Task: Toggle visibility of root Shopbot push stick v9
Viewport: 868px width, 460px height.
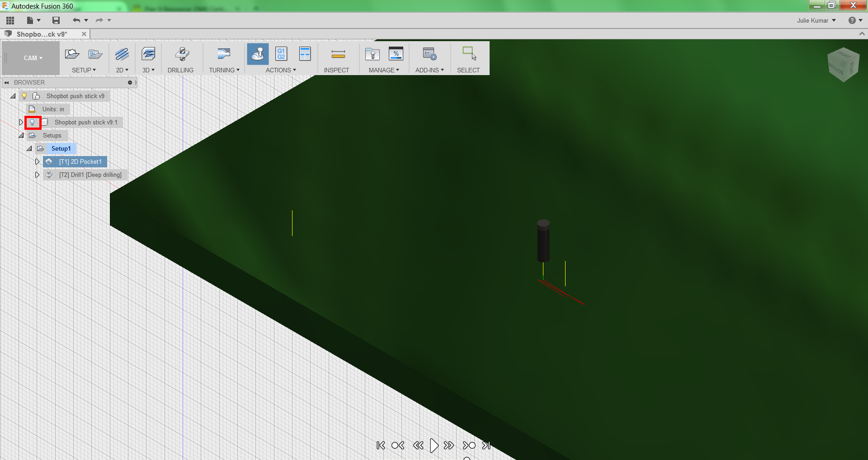Action: point(24,96)
